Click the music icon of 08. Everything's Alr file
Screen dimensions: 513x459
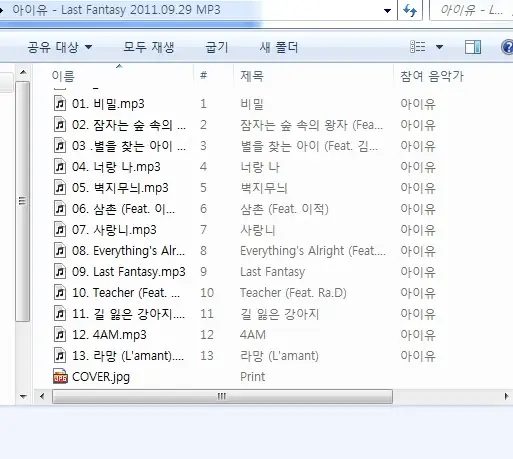coord(60,250)
